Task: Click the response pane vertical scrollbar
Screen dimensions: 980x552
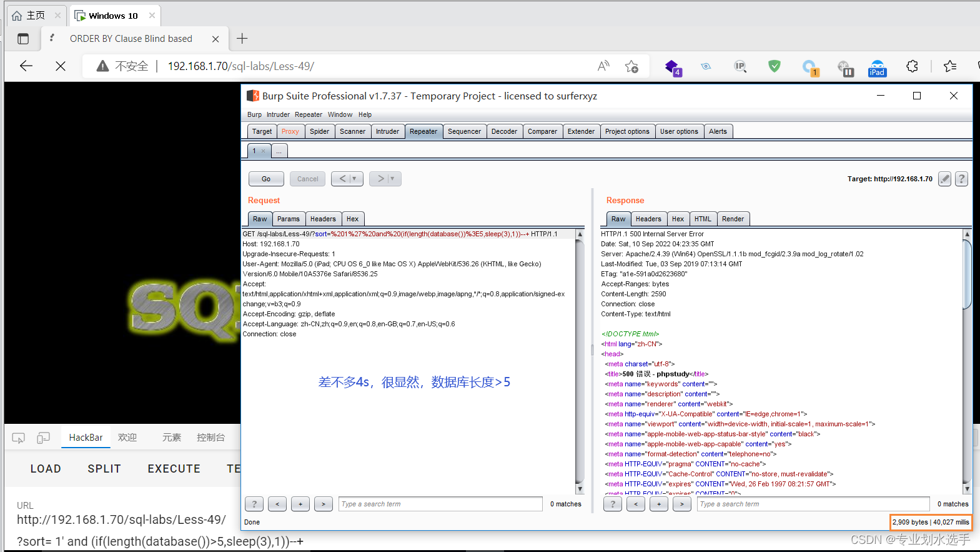Action: (x=967, y=275)
